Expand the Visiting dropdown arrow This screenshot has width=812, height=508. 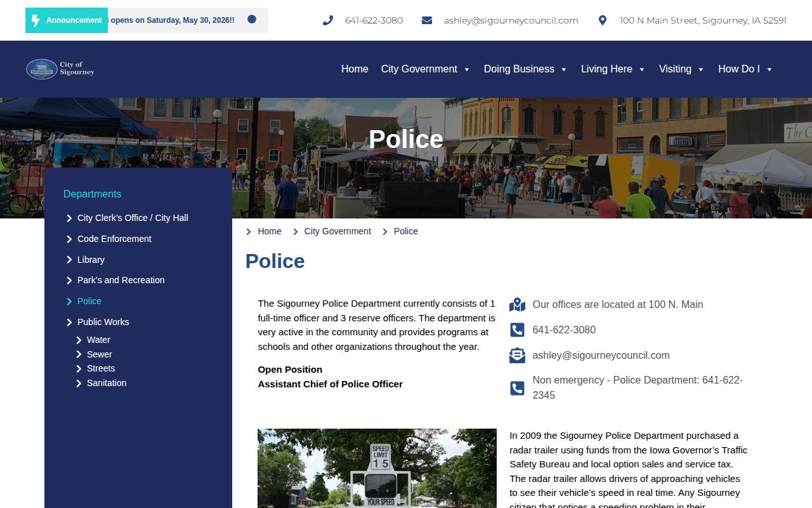point(701,69)
